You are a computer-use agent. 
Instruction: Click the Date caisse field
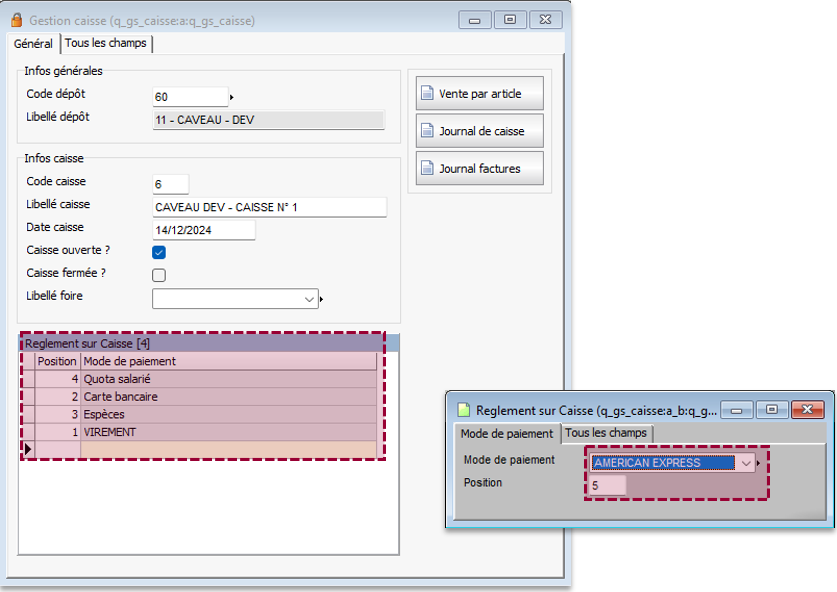(x=204, y=230)
